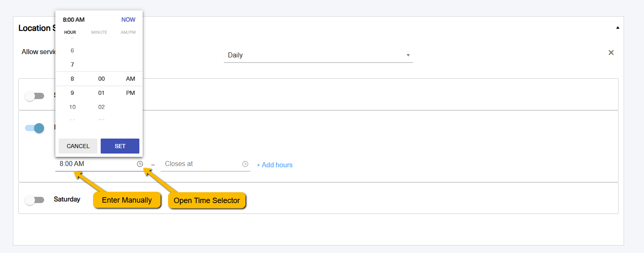Select minute 01 in the picker

(102, 93)
